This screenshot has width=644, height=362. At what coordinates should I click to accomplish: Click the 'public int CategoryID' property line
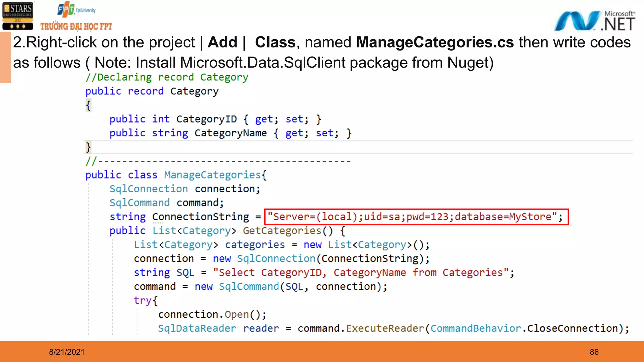215,119
